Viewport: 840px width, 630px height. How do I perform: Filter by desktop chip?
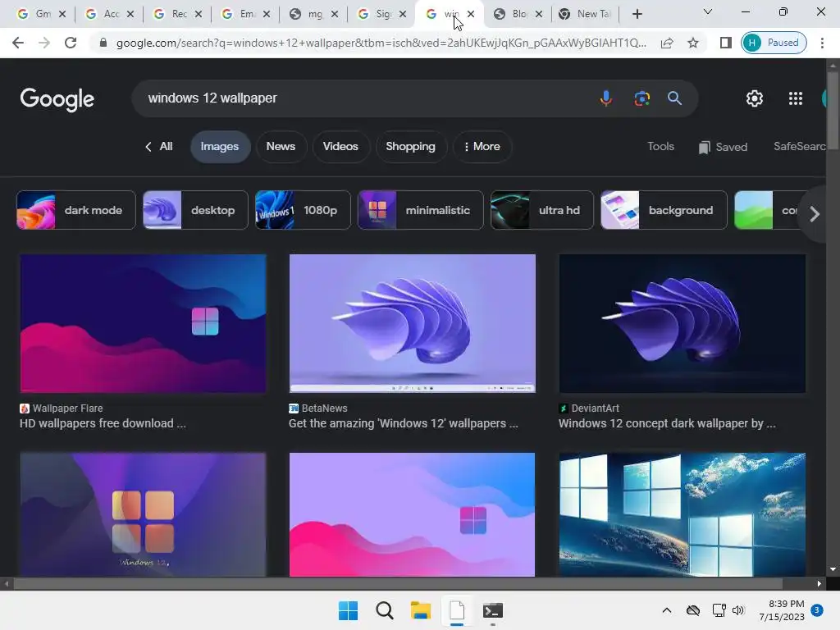[195, 210]
